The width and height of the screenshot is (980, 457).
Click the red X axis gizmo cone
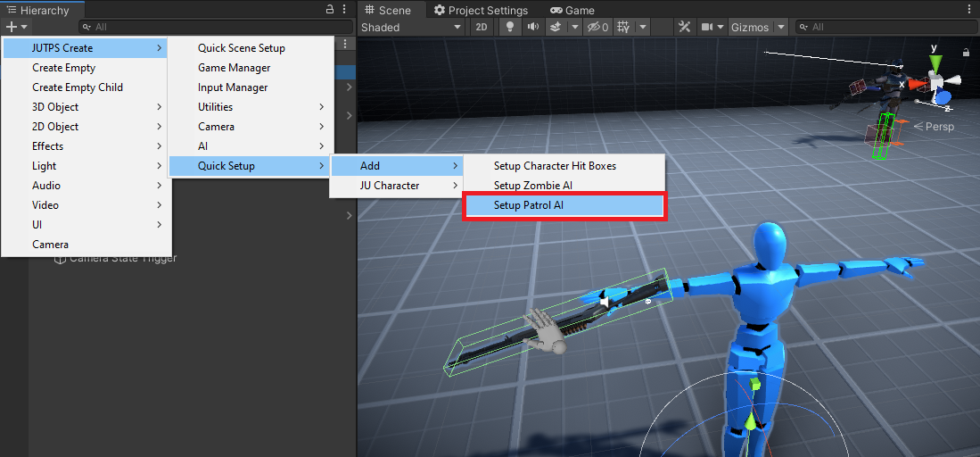point(917,83)
